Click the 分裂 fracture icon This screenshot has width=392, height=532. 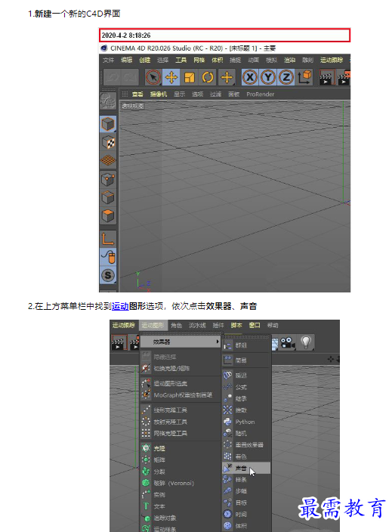click(146, 472)
